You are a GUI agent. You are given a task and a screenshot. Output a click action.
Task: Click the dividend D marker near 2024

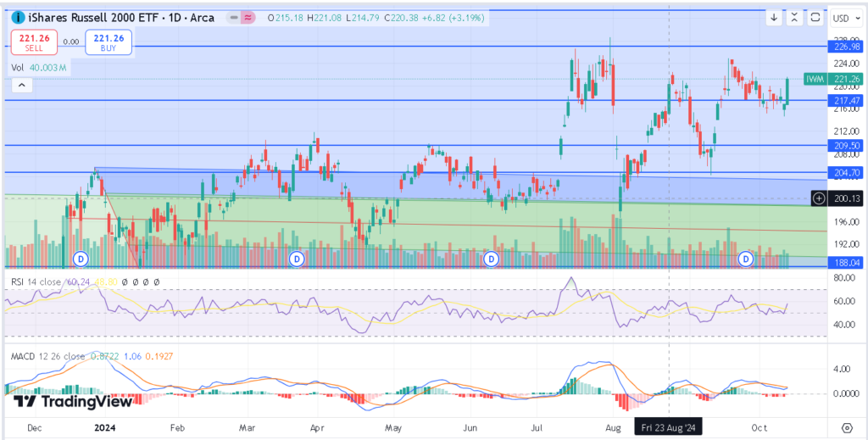pos(82,259)
